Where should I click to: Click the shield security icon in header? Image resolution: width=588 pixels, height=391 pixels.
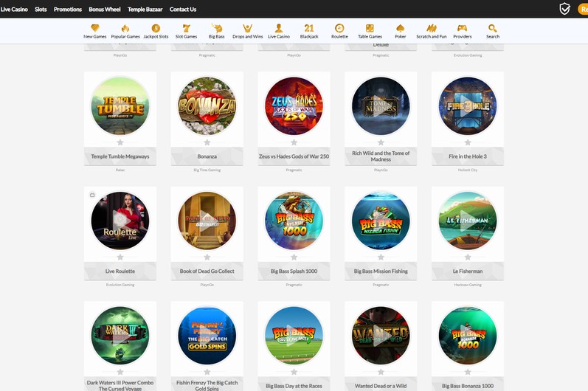[564, 9]
